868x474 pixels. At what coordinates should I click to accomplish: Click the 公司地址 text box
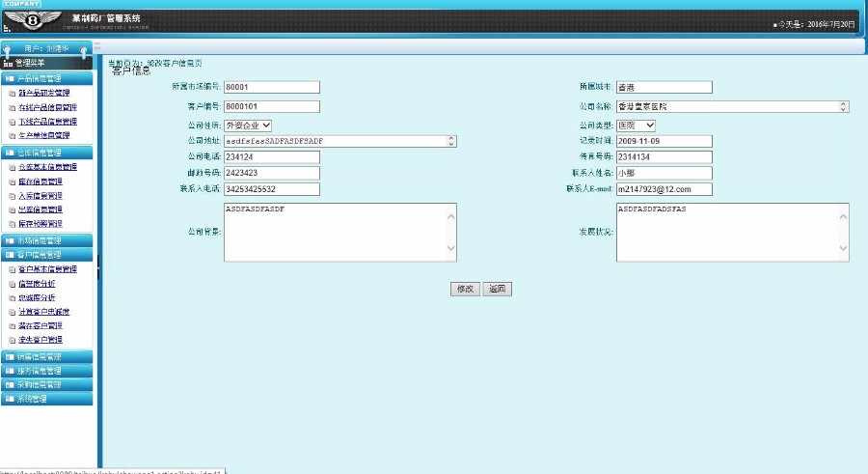339,141
